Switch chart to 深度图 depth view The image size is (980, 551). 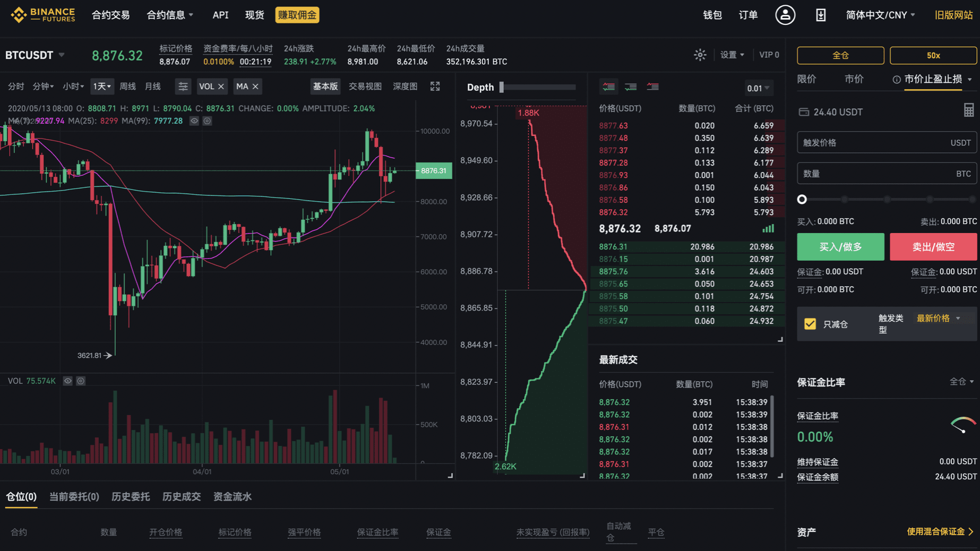405,87
